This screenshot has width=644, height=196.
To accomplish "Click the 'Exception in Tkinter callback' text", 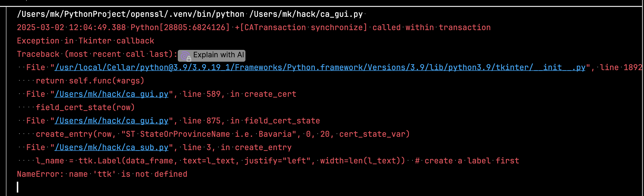I will (85, 41).
